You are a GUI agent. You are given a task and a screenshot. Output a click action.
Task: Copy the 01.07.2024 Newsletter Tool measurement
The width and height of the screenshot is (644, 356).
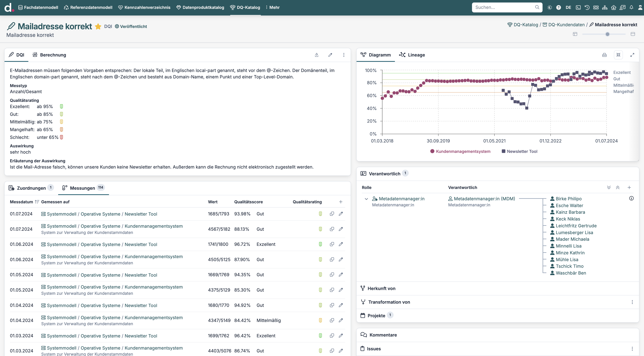point(332,214)
